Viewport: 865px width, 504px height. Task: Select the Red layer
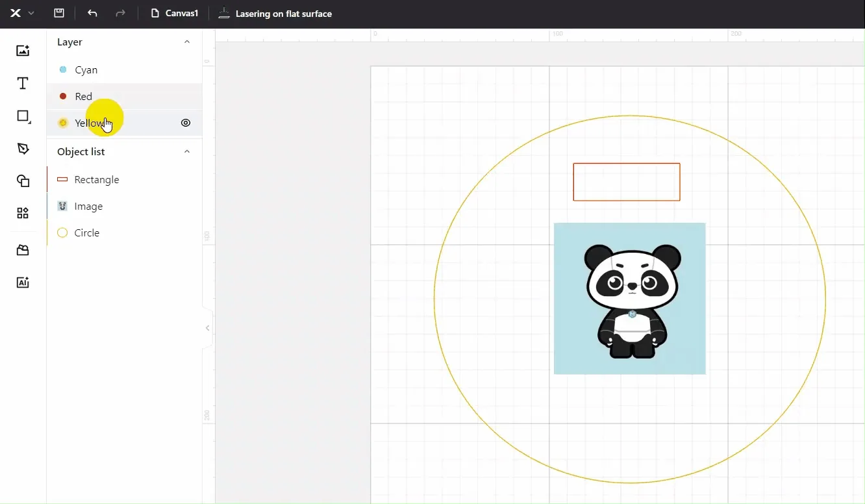[124, 96]
